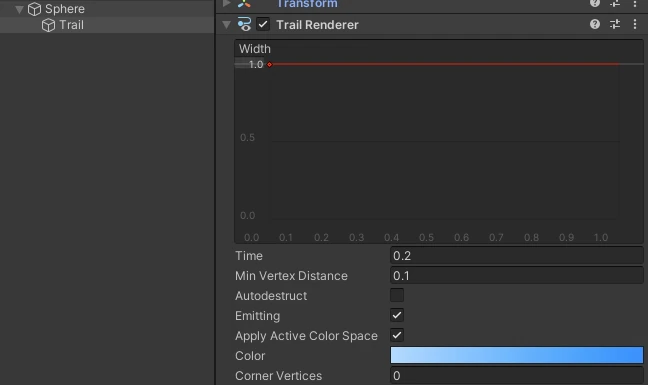Select the Sphere object in hierarchy
Screen dimensions: 648x385
click(x=65, y=9)
